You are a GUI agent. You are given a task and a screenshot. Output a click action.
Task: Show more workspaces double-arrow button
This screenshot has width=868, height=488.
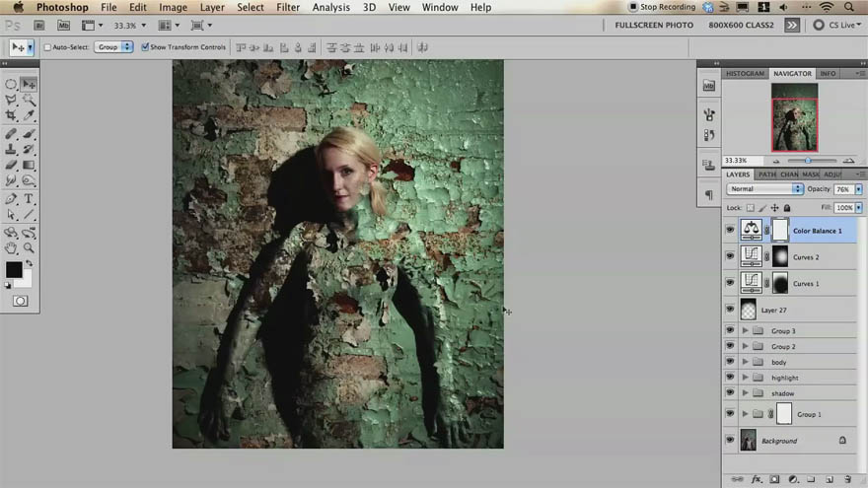click(x=792, y=25)
